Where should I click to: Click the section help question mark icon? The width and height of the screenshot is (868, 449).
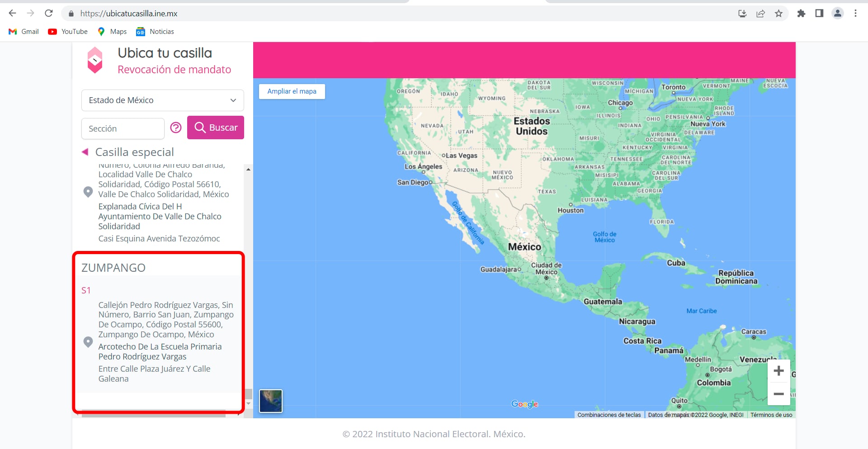pyautogui.click(x=176, y=128)
